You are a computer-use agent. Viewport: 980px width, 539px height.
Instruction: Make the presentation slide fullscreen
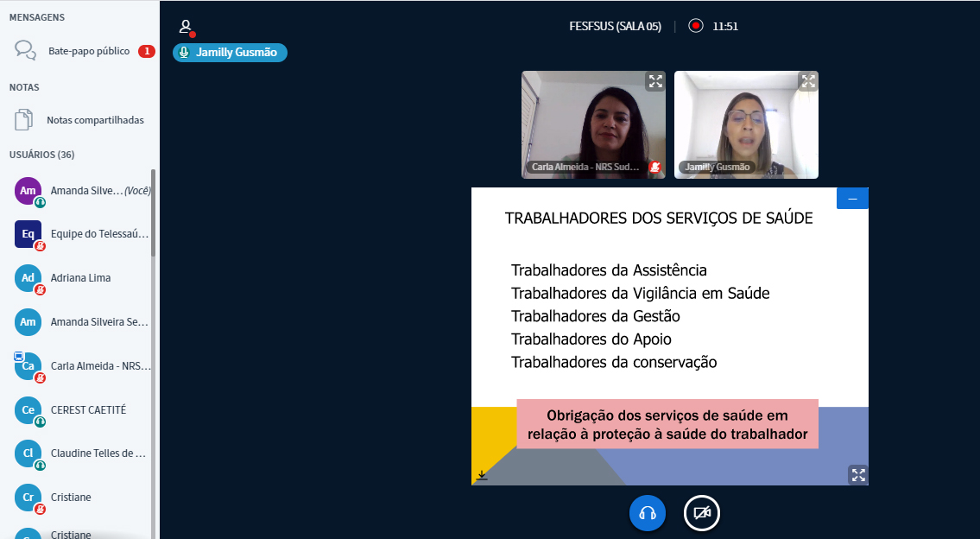click(857, 474)
